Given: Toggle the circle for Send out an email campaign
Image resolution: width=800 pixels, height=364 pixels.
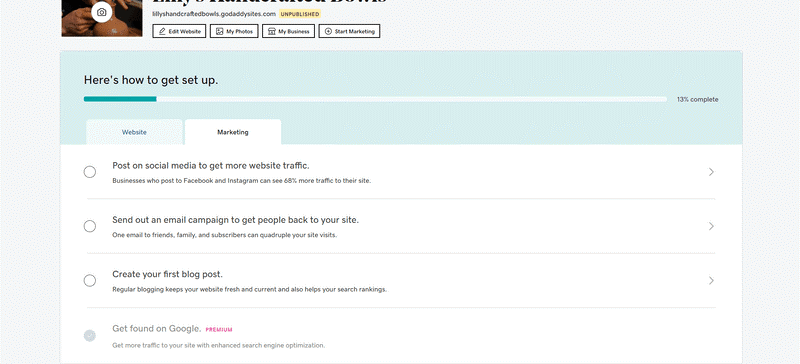Looking at the screenshot, I should click(x=90, y=226).
